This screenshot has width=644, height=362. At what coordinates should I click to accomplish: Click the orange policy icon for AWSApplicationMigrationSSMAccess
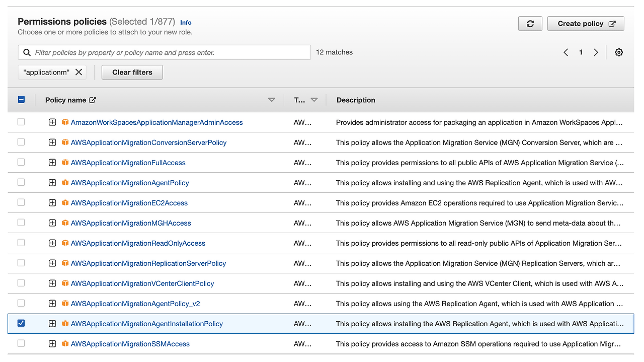(65, 344)
